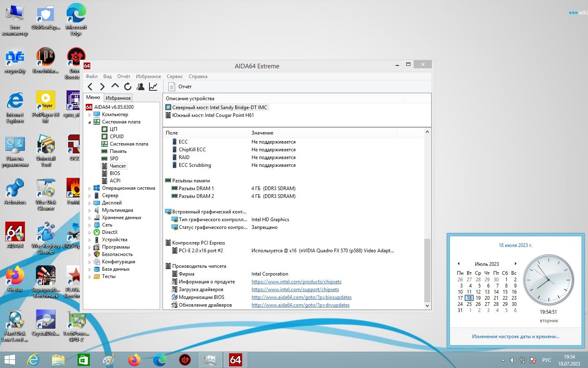This screenshot has height=368, width=588.
Task: Click the volume icon in system tray
Action: click(x=513, y=360)
